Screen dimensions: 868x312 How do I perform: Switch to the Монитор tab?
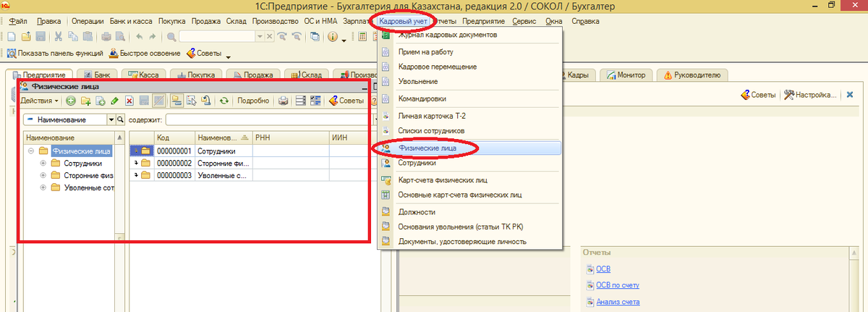tap(626, 75)
